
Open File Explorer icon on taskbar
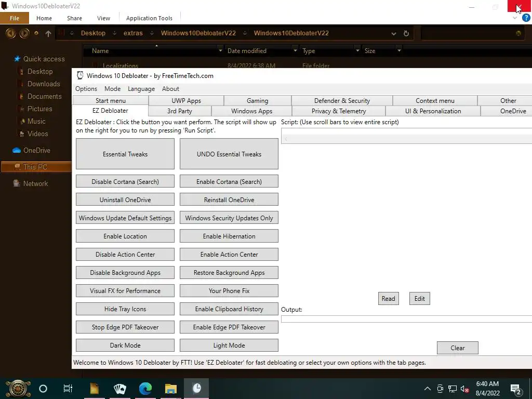pos(170,389)
